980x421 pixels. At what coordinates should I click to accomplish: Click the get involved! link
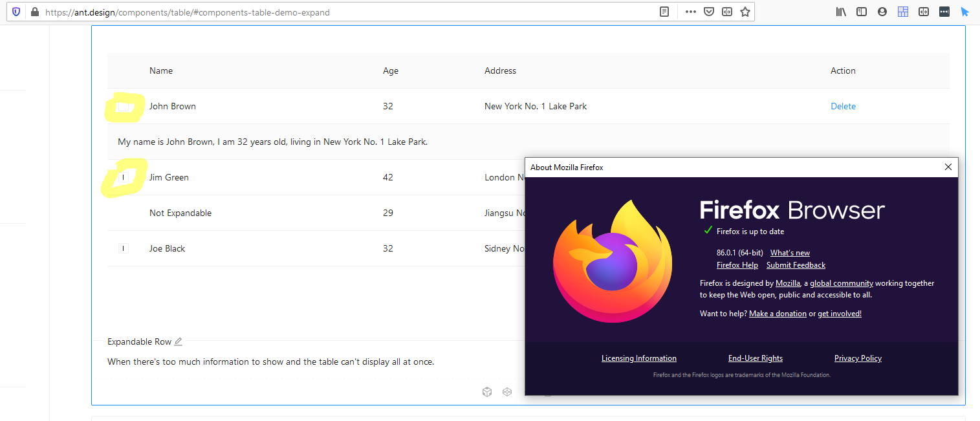(840, 314)
